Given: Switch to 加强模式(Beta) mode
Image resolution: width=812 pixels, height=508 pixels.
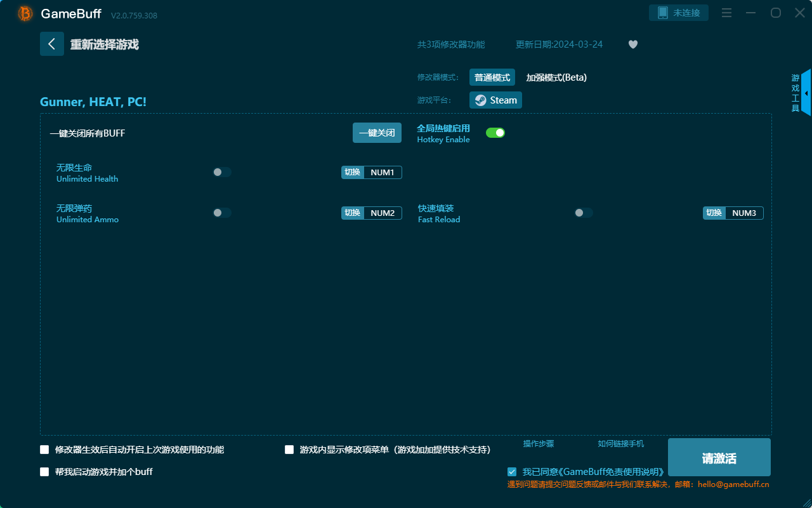Looking at the screenshot, I should (x=556, y=77).
